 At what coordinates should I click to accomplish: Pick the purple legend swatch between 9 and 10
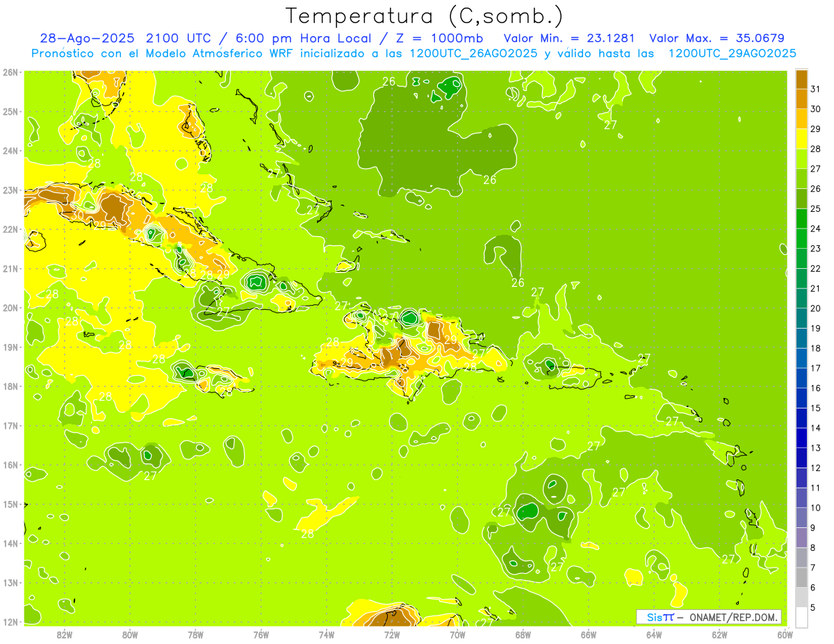click(x=801, y=518)
